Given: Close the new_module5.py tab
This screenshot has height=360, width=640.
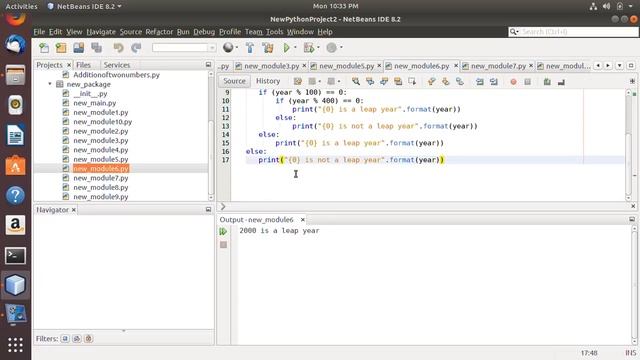Looking at the screenshot, I should point(379,65).
